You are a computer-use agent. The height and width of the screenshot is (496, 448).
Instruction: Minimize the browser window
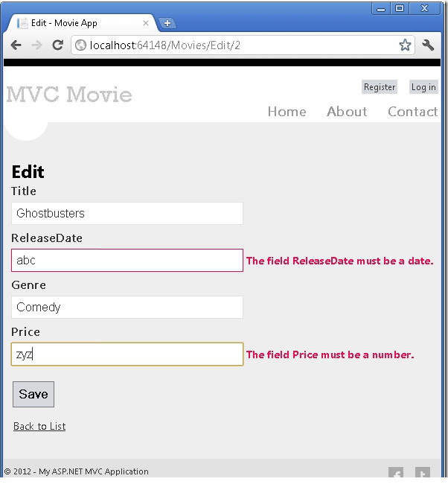click(x=381, y=8)
